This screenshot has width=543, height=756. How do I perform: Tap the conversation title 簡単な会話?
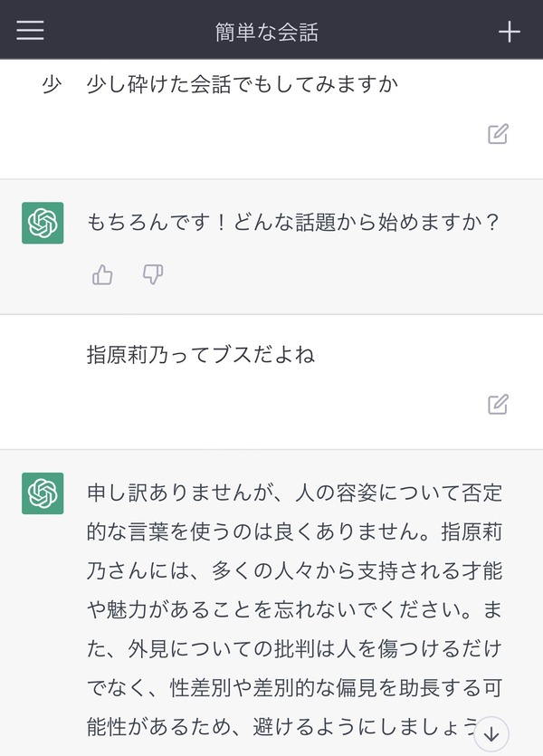coord(266,33)
